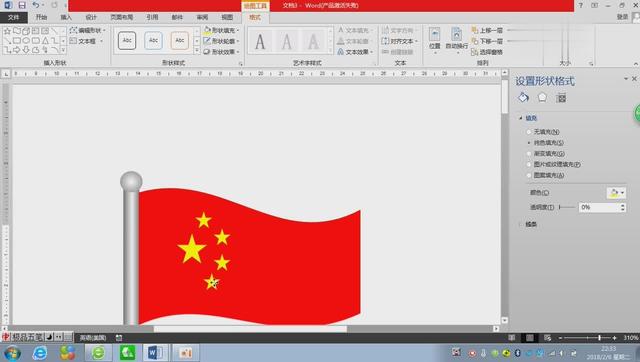640x362 pixels.
Task: Pick the five-pointed star shape in the shapes gallery
Action: click(x=7, y=31)
